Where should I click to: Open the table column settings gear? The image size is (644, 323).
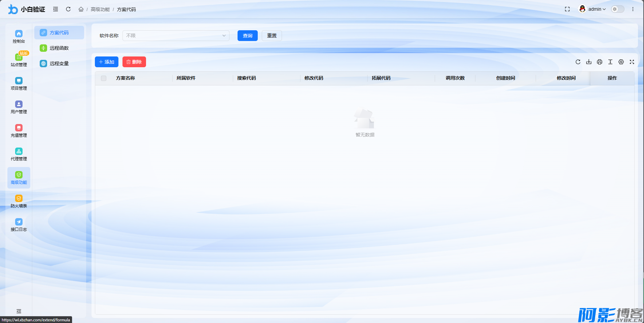tap(621, 62)
